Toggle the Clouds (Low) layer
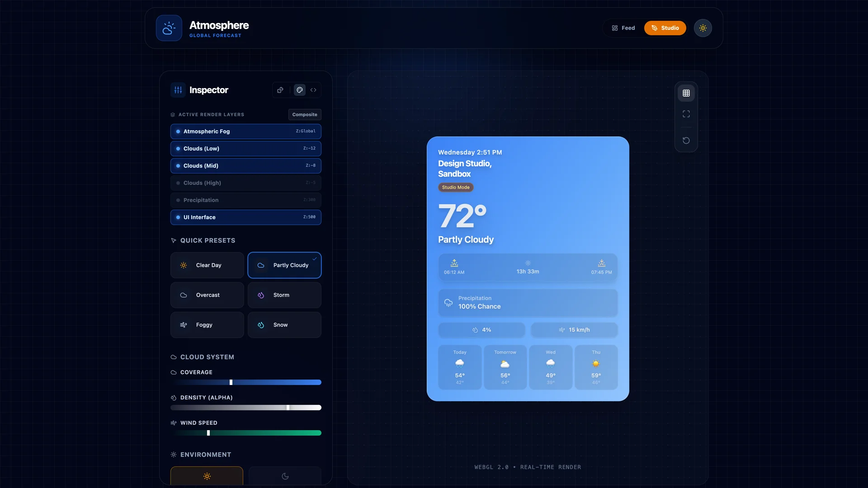The height and width of the screenshot is (488, 868). pos(245,149)
